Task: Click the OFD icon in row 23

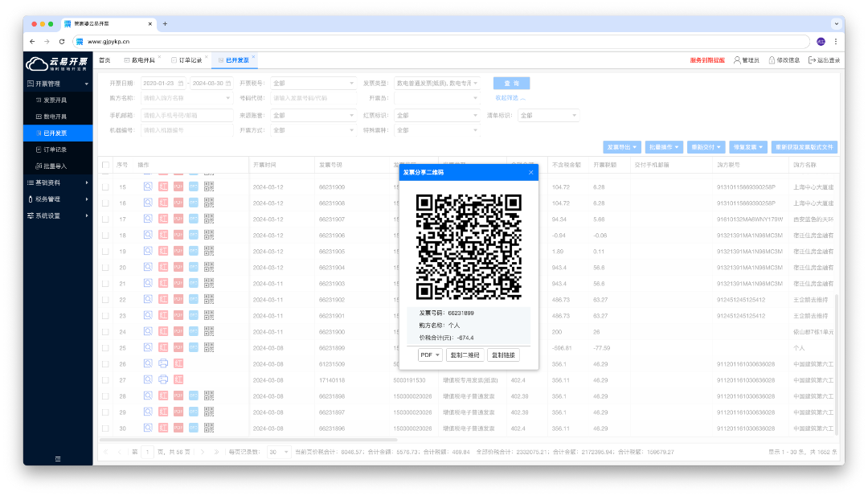Action: click(193, 315)
